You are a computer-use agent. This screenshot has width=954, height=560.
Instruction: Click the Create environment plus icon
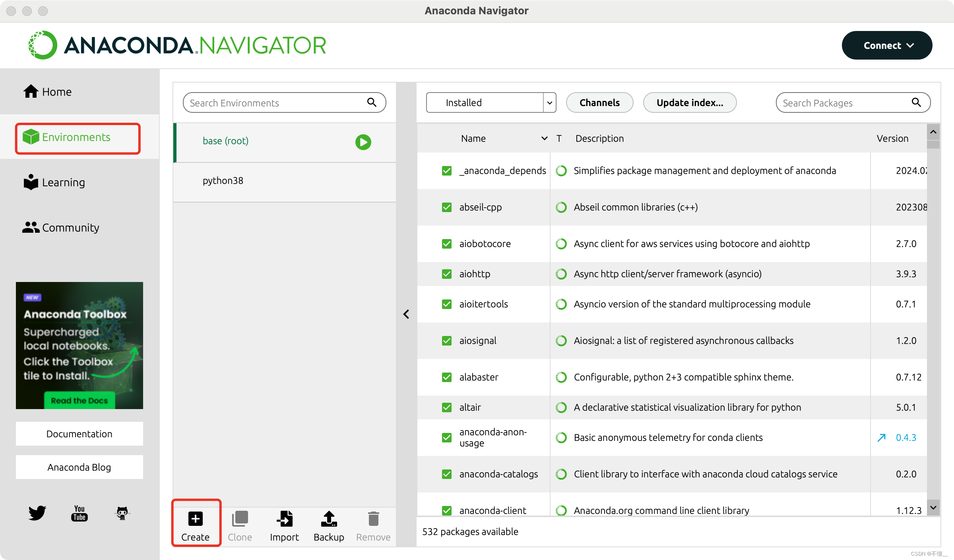195,519
